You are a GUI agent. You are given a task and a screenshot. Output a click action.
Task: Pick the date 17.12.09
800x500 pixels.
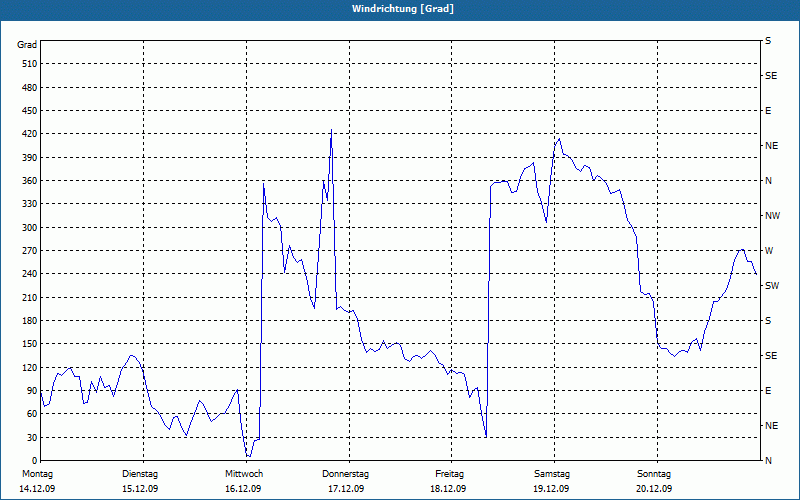tap(346, 489)
